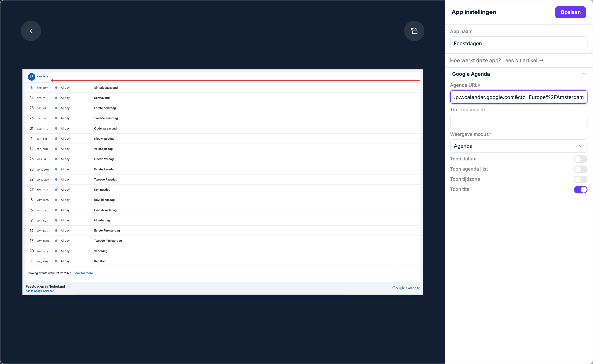Select the blue 13 today date circle
Viewport: 593px width, 364px height.
tap(32, 77)
